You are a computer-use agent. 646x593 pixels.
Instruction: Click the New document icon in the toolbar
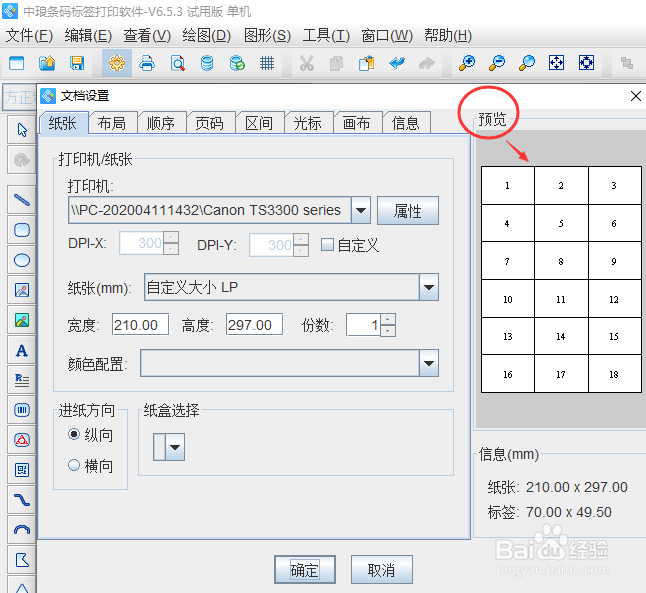point(16,63)
